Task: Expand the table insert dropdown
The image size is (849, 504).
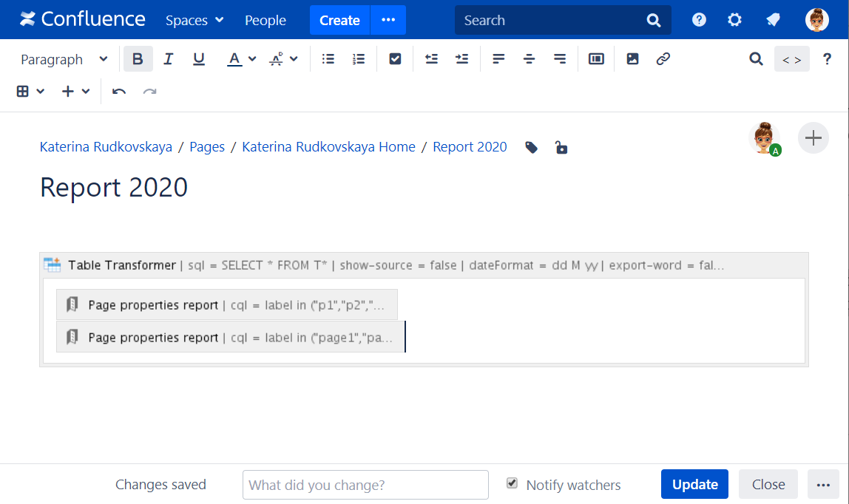Action: [31, 92]
